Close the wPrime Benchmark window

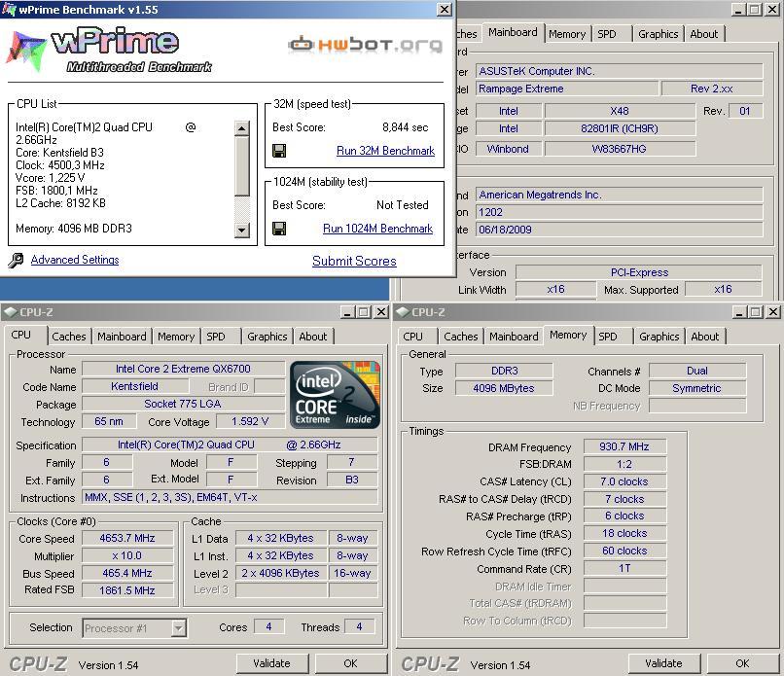click(444, 9)
